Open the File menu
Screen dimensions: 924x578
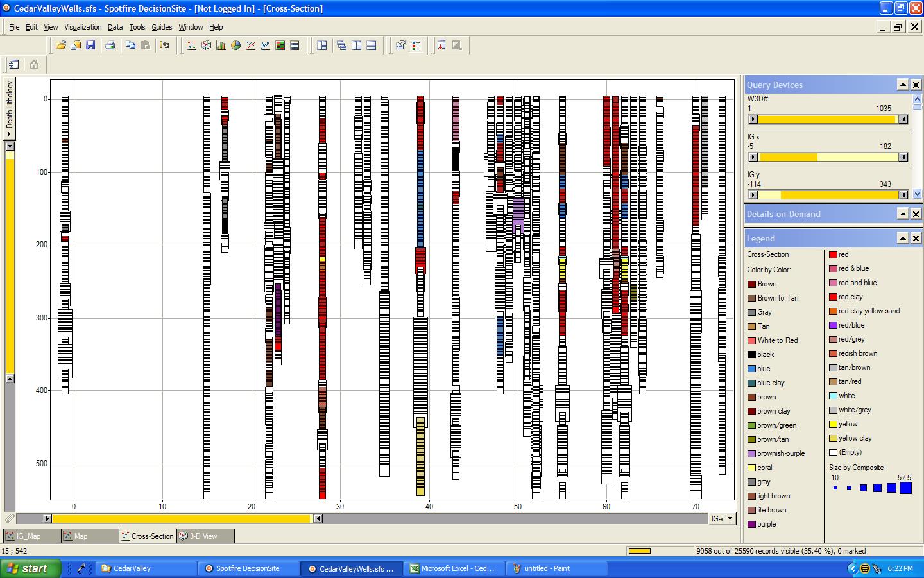pyautogui.click(x=14, y=27)
